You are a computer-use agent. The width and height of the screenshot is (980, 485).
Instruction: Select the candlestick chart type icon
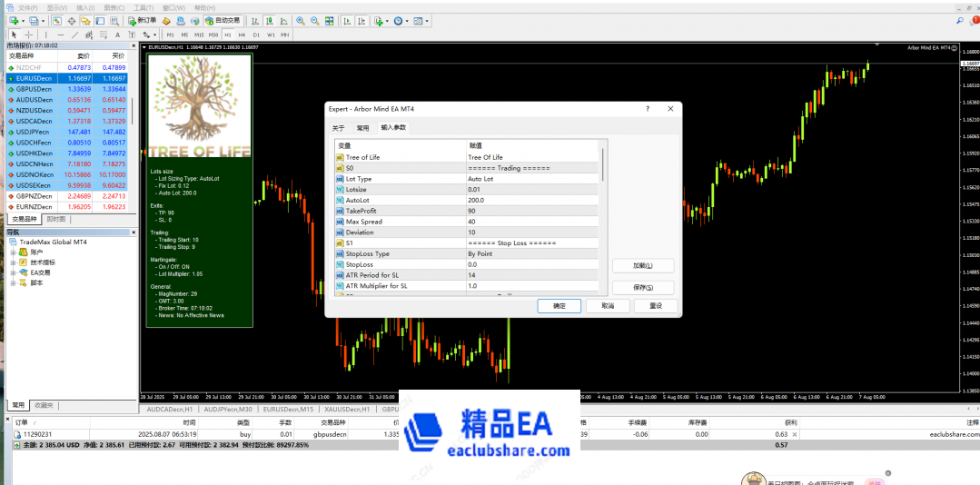tap(270, 20)
